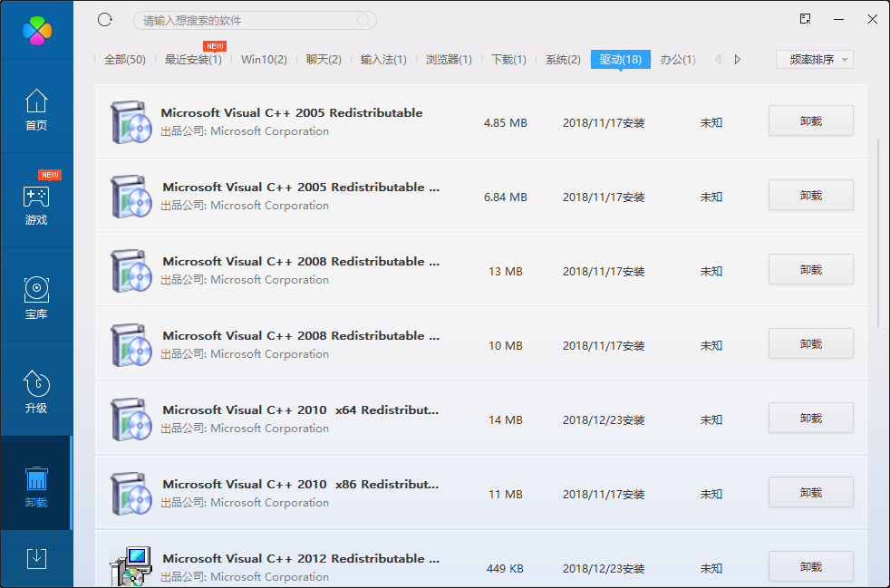Minimize the software manager window
Image resolution: width=890 pixels, height=588 pixels.
click(x=839, y=19)
